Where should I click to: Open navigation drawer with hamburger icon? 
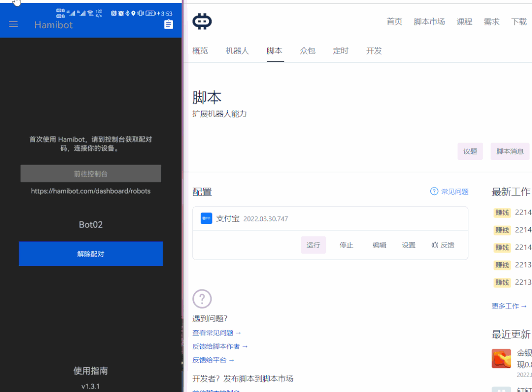click(x=13, y=24)
